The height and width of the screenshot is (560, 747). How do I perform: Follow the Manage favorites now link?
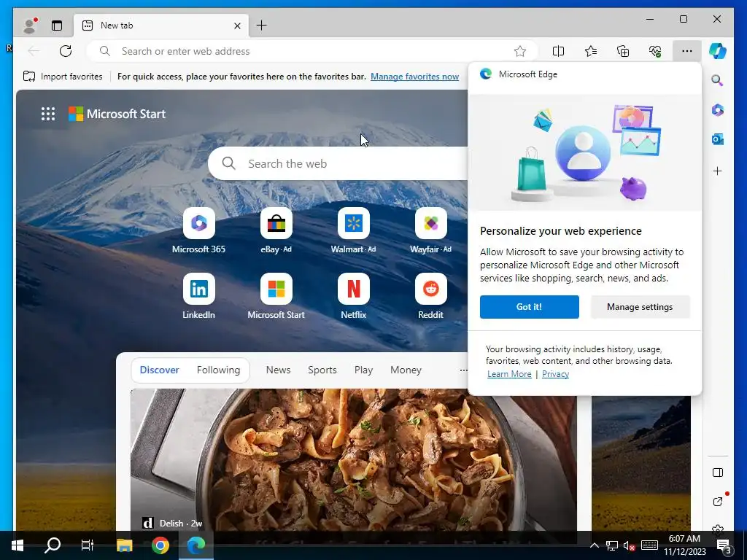pyautogui.click(x=414, y=76)
